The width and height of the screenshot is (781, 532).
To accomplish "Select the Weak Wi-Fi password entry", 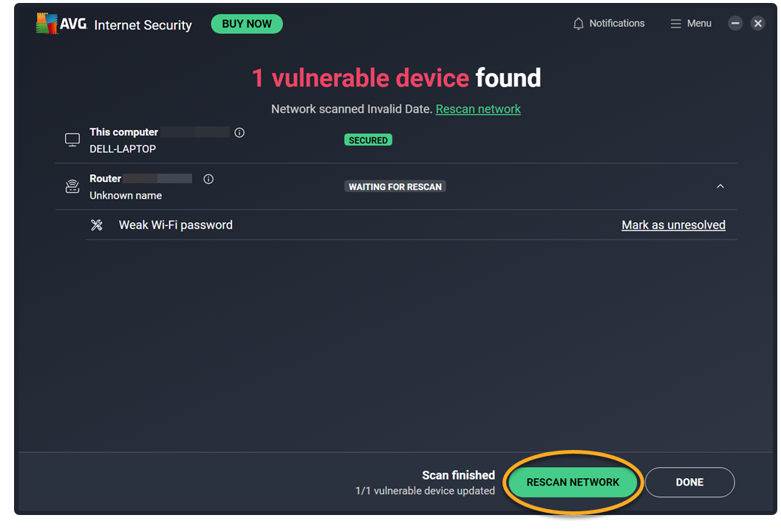I will 176,225.
